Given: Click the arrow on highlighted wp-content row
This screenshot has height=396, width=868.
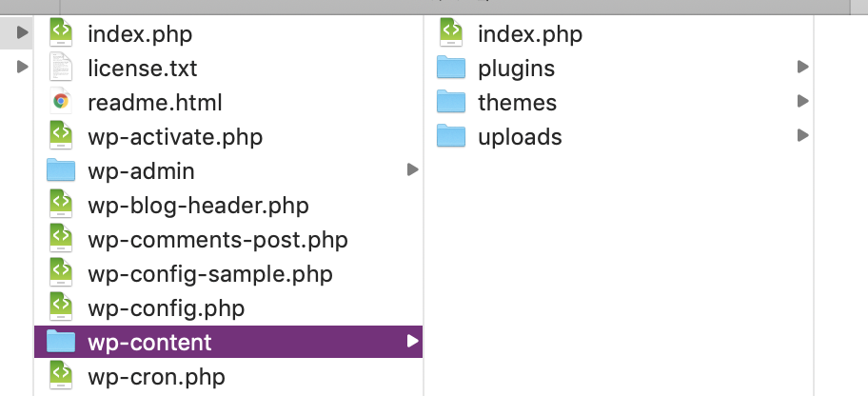Looking at the screenshot, I should 412,341.
